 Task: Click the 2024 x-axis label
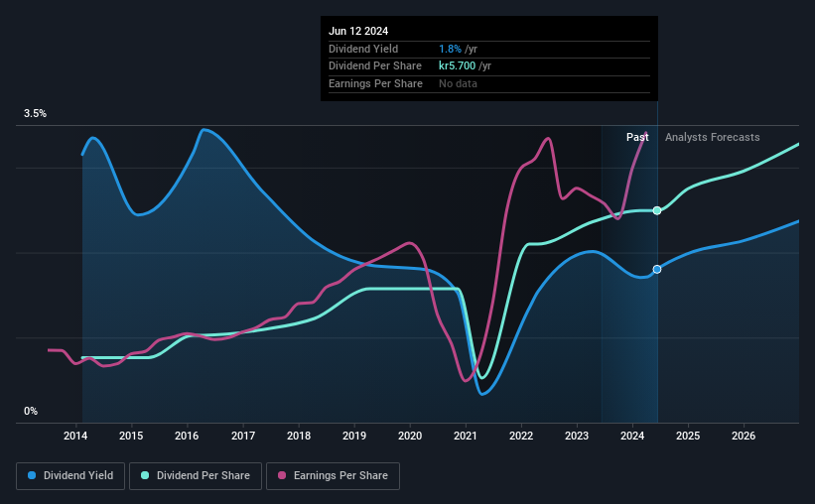pos(632,436)
